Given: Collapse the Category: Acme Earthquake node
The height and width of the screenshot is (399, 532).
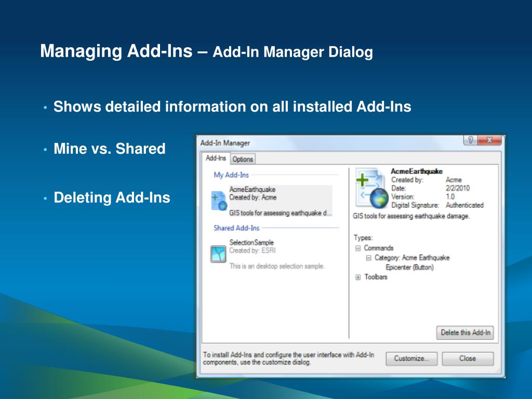Looking at the screenshot, I should tap(368, 258).
